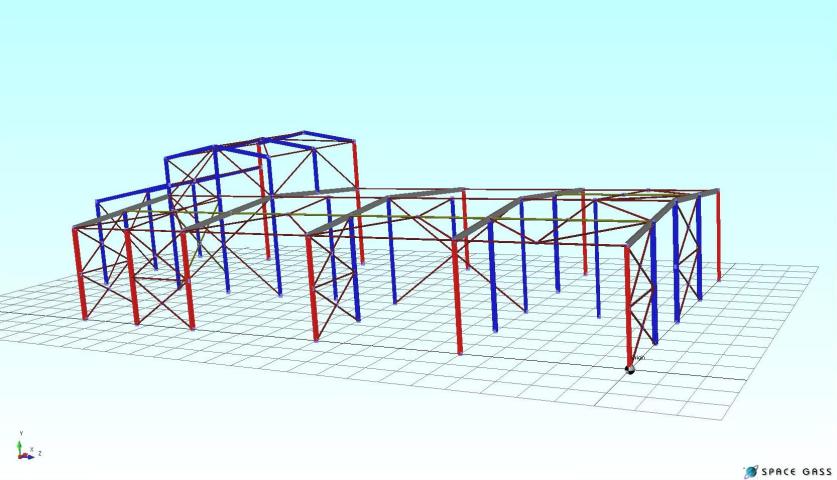Select the far-right rear red column

[718, 235]
